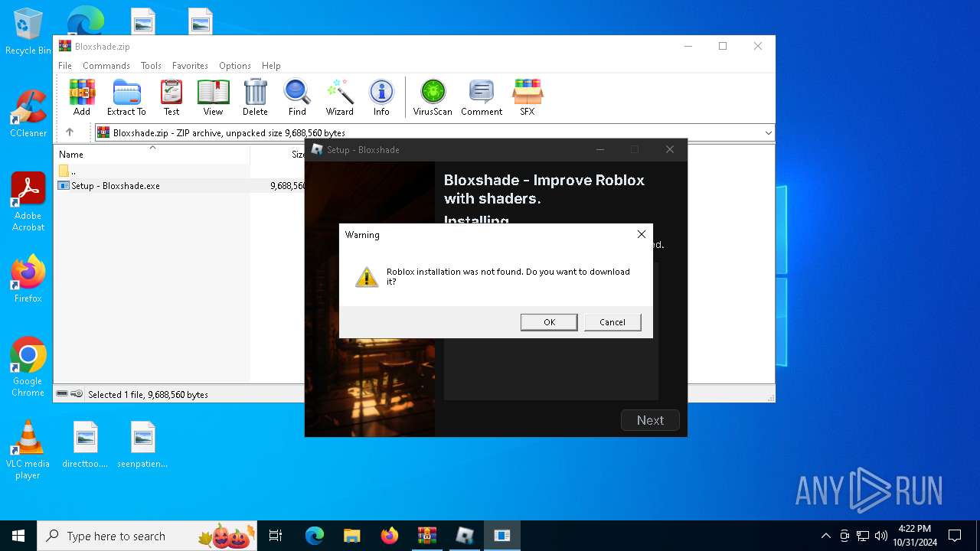The image size is (980, 551).
Task: Open File Explorer from the taskbar
Action: 351,536
